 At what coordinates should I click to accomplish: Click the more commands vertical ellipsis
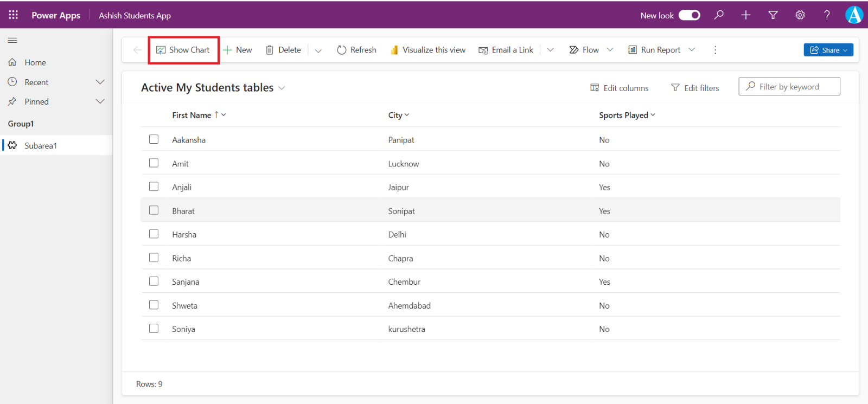coord(715,50)
